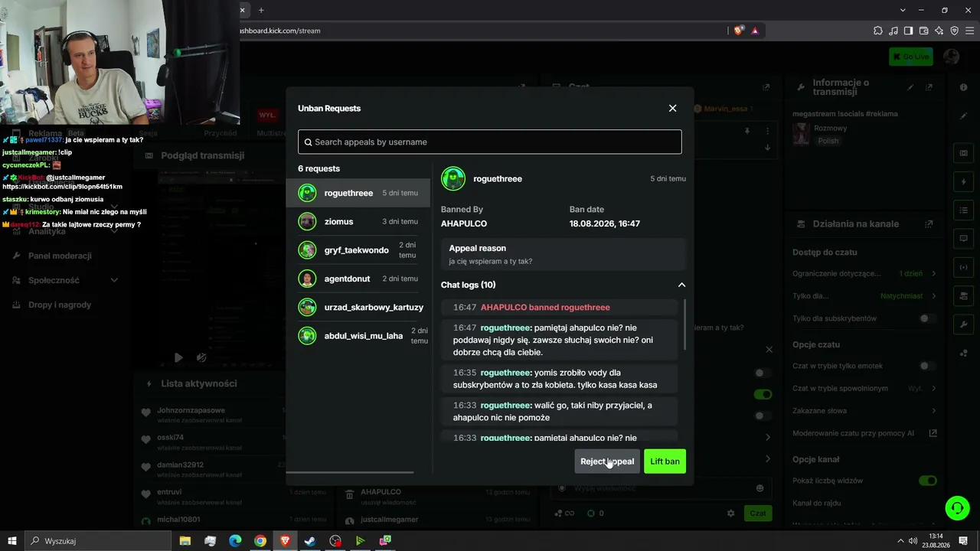Click the Search appeals by username field
980x551 pixels.
pyautogui.click(x=490, y=142)
